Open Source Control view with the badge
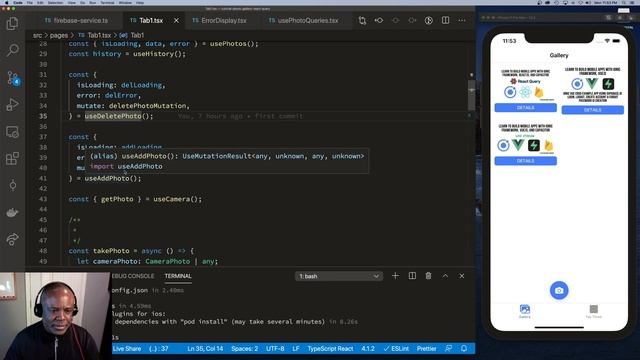The width and height of the screenshot is (640, 360). (13, 78)
